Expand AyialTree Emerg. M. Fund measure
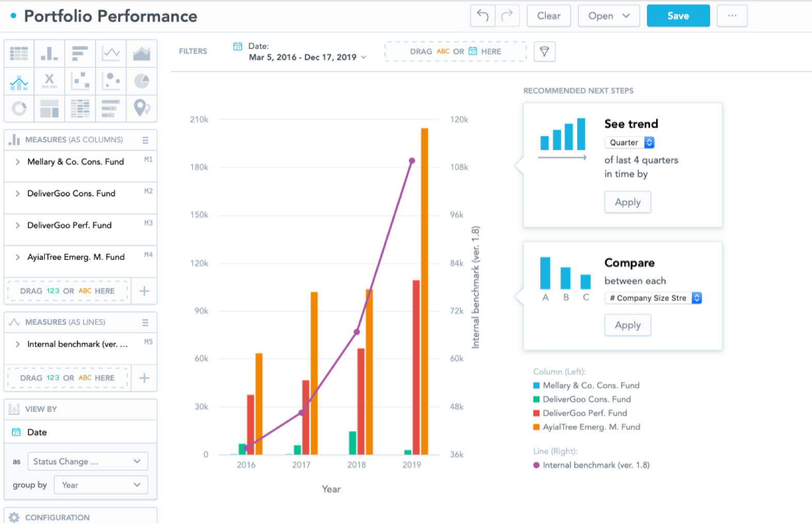 click(18, 257)
